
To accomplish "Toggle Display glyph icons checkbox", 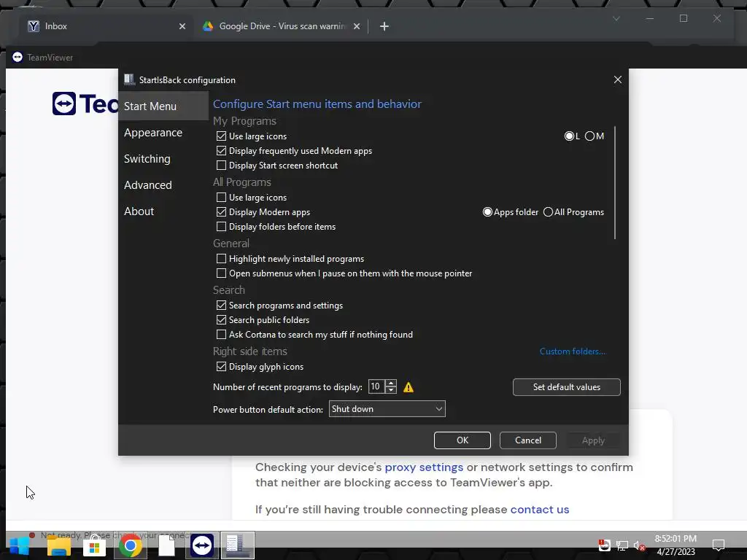I will tap(221, 367).
